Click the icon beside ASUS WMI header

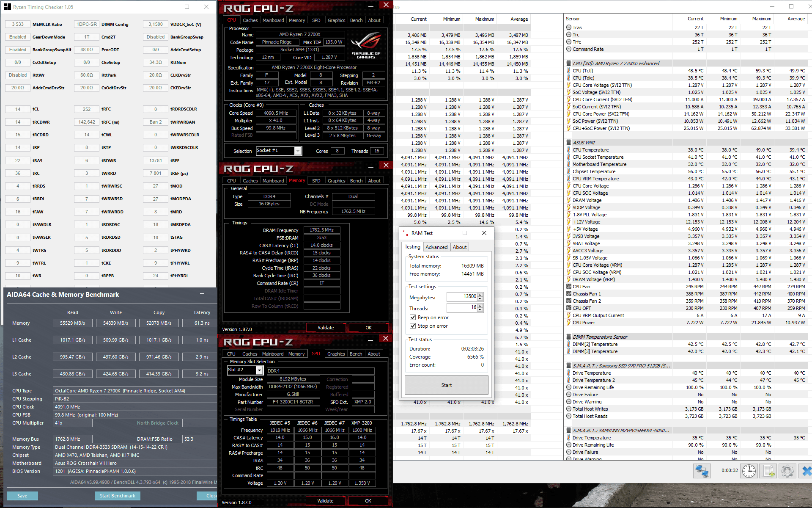click(569, 143)
